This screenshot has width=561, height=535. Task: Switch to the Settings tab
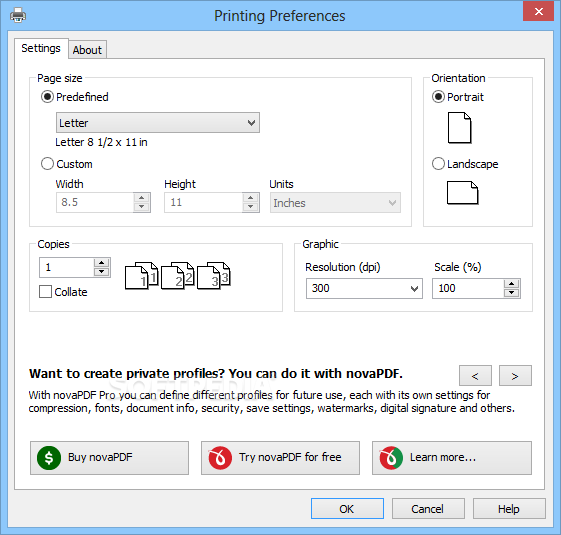[41, 48]
